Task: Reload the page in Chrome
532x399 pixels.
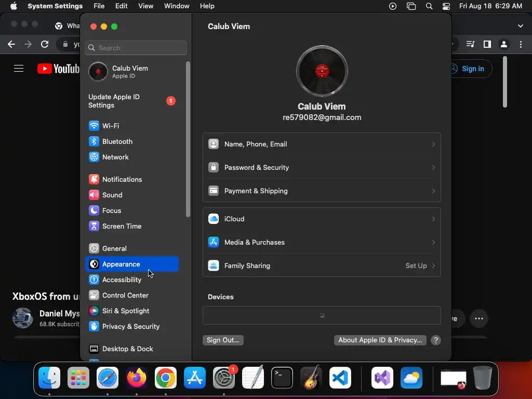Action: (x=45, y=45)
